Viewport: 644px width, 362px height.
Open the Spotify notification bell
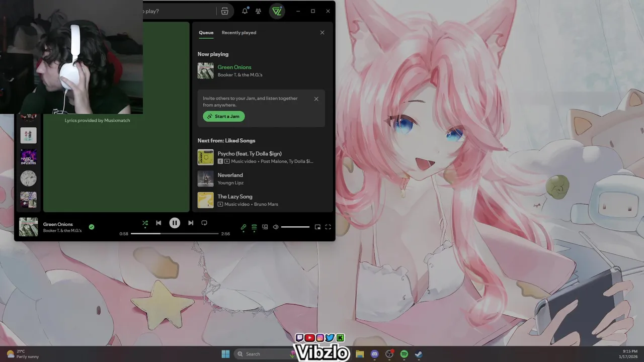[x=245, y=11]
